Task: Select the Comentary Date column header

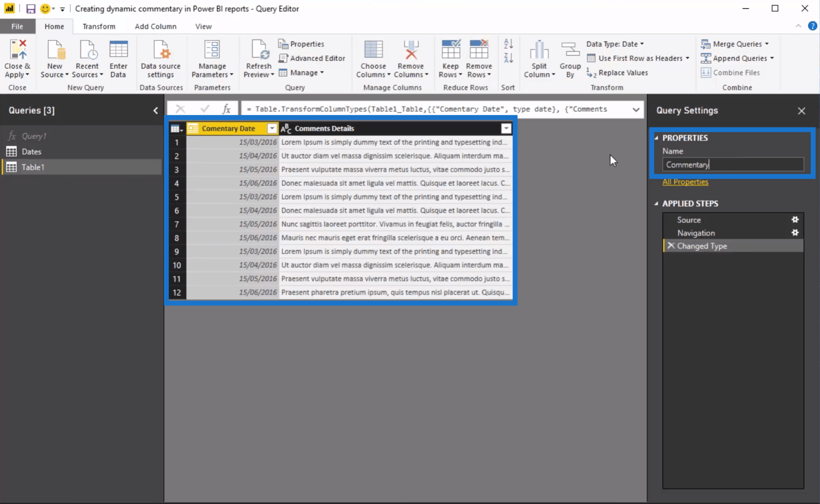Action: (232, 129)
